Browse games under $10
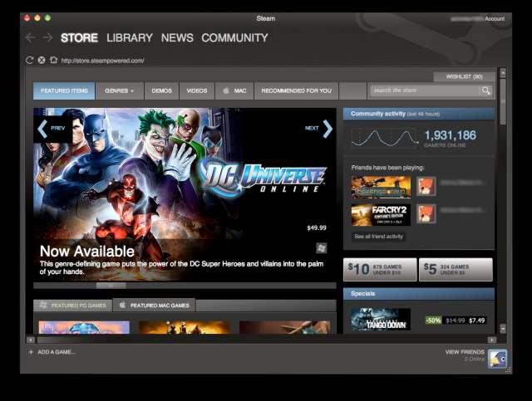Image resolution: width=532 pixels, height=401 pixels. [380, 270]
